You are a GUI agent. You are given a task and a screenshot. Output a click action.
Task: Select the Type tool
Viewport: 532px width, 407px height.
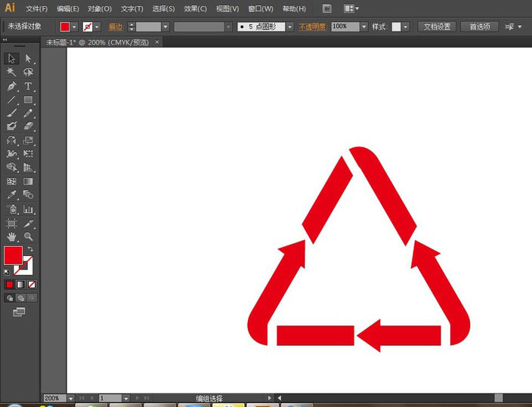tap(28, 86)
